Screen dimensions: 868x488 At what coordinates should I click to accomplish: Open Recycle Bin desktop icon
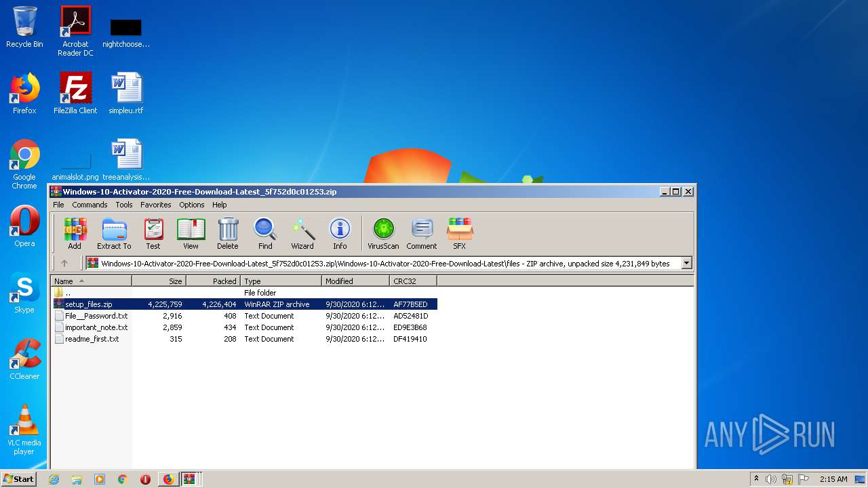pos(24,27)
